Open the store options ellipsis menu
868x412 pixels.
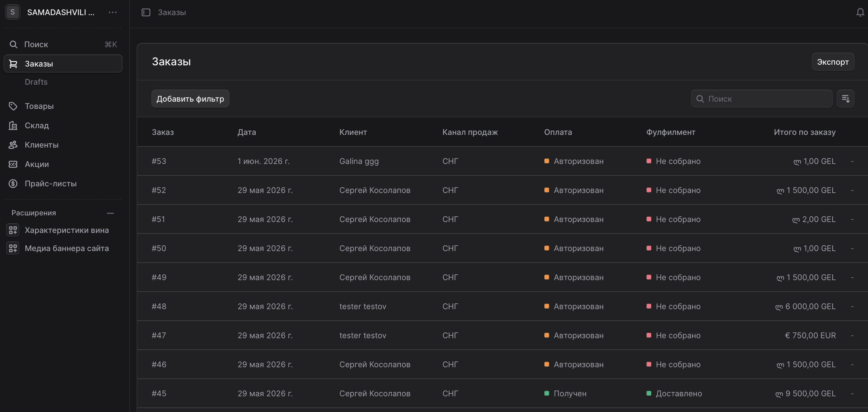112,12
